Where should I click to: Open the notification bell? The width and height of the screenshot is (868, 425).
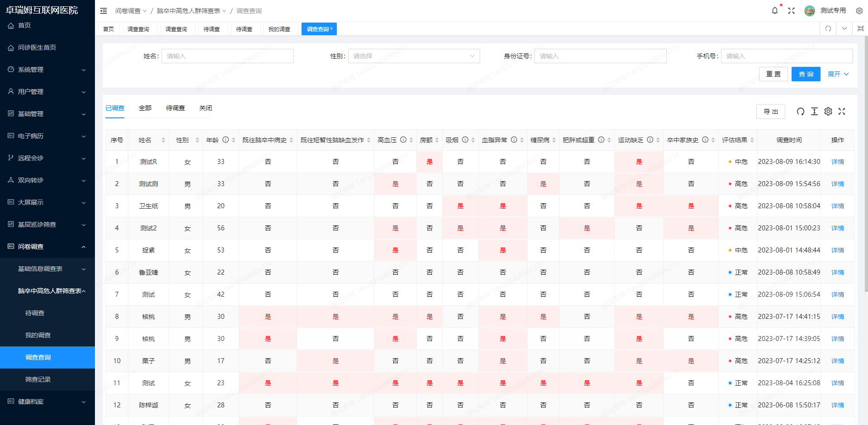pos(774,10)
